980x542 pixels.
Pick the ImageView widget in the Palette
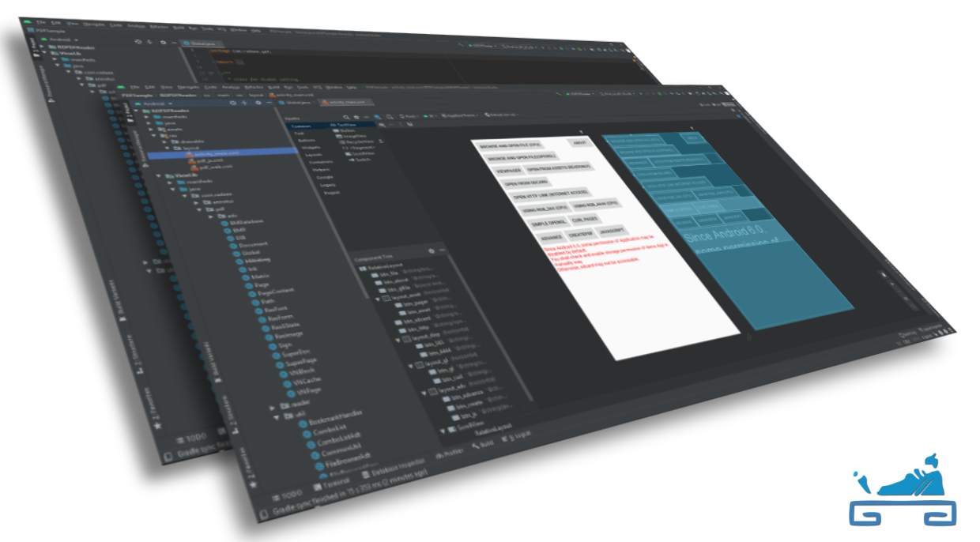click(x=351, y=137)
